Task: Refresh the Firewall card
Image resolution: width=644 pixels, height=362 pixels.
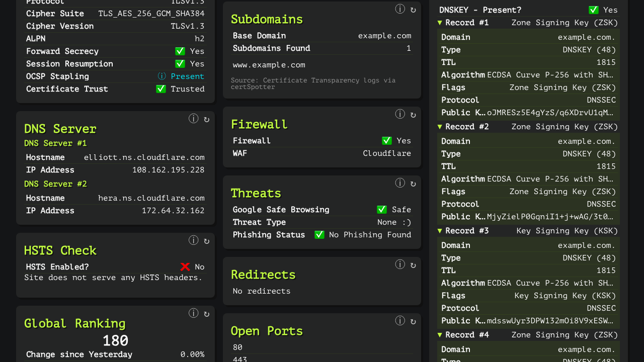Action: (x=413, y=115)
